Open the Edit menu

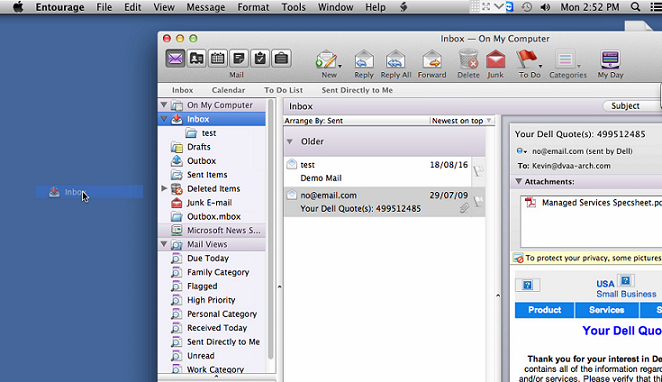click(x=133, y=7)
